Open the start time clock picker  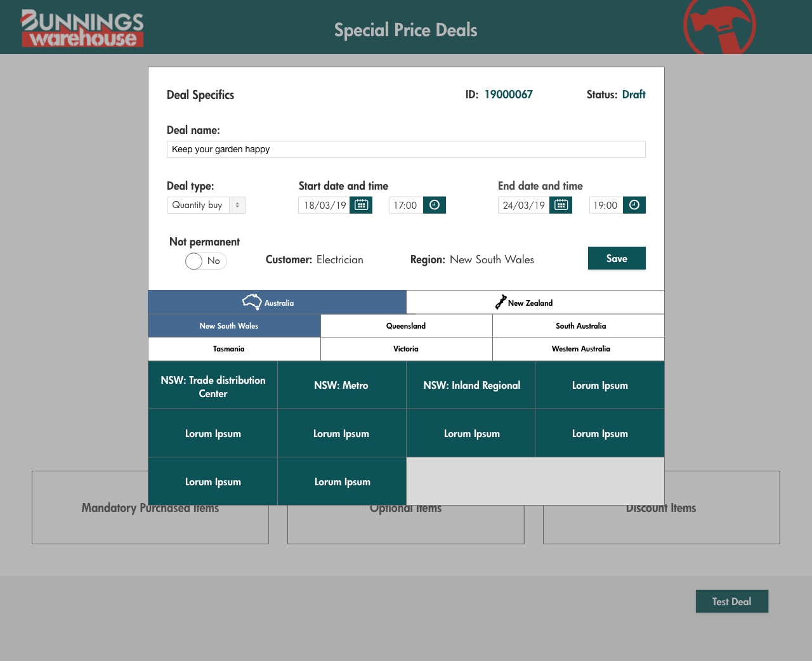435,205
